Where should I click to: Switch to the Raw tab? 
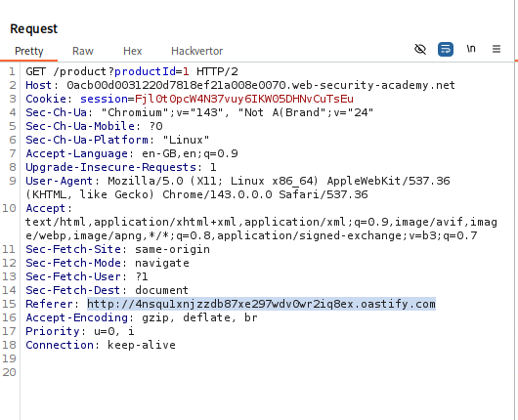click(x=83, y=51)
